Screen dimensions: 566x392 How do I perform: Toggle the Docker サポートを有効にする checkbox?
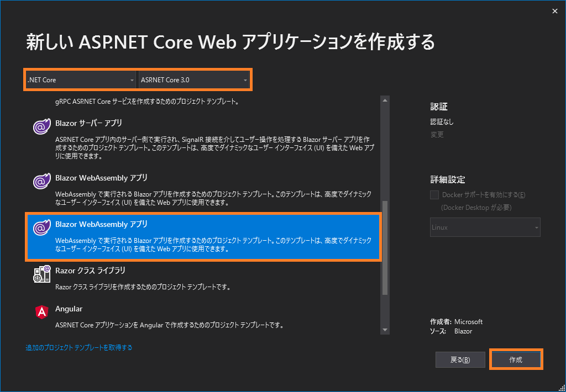click(434, 194)
